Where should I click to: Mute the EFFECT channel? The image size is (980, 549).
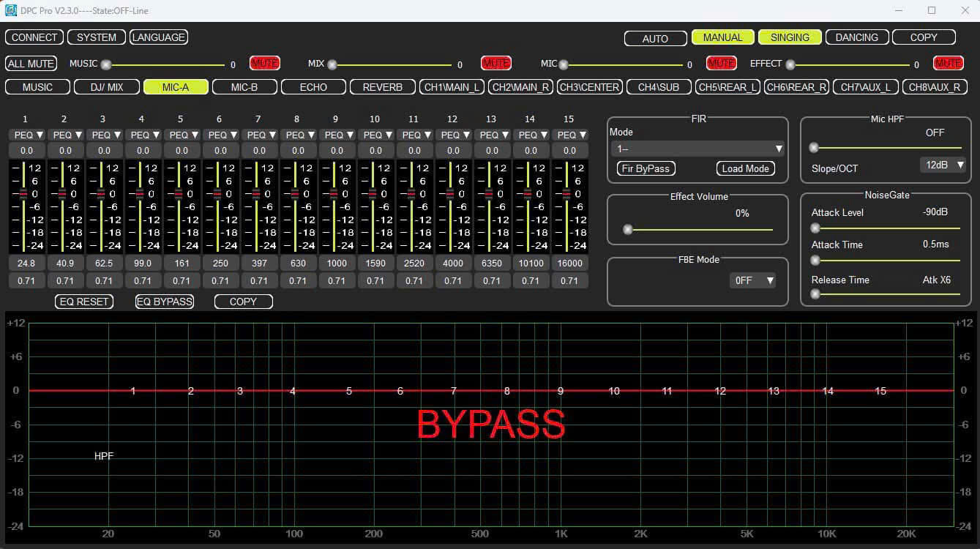tap(948, 64)
